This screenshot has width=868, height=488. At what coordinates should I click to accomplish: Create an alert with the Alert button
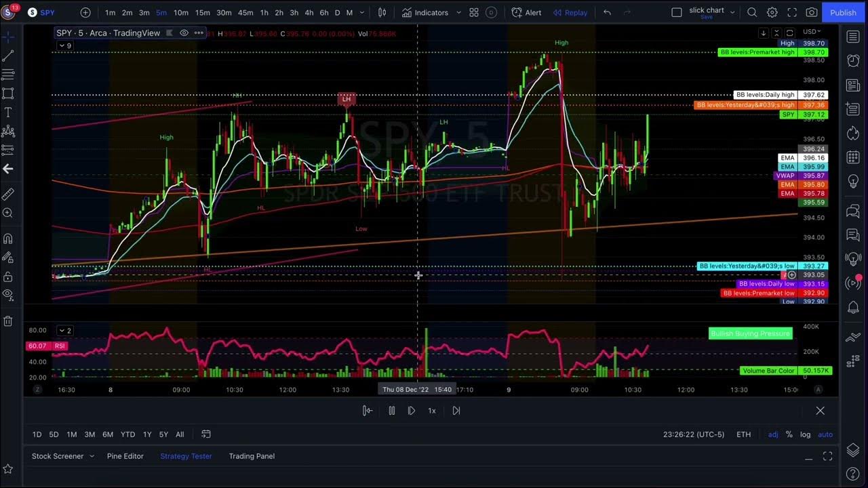[x=526, y=12]
